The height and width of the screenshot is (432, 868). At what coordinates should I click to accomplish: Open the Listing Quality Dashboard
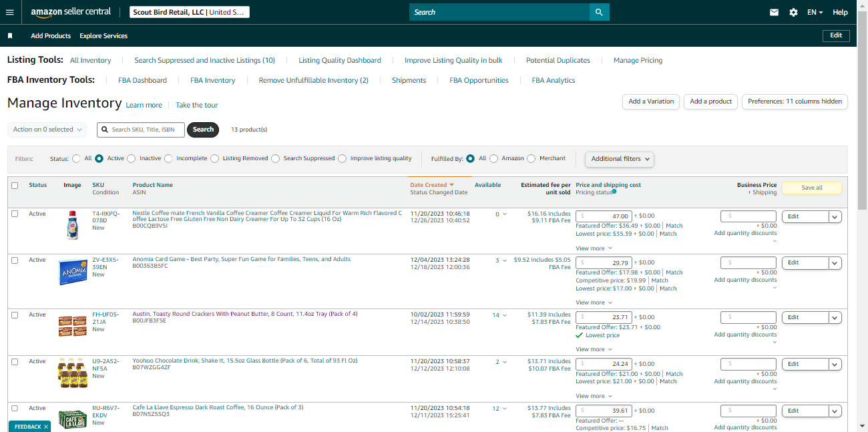pos(340,60)
